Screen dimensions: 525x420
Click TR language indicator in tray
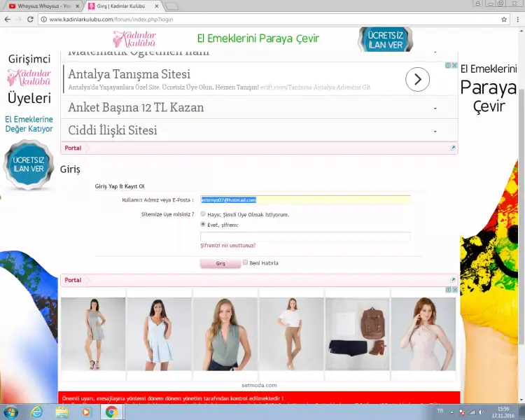[440, 411]
